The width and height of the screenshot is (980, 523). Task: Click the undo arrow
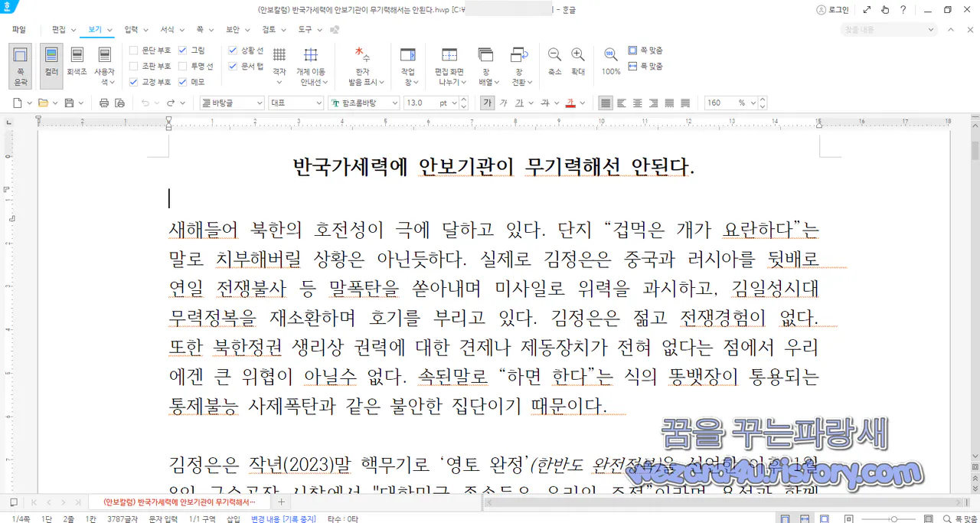click(145, 103)
